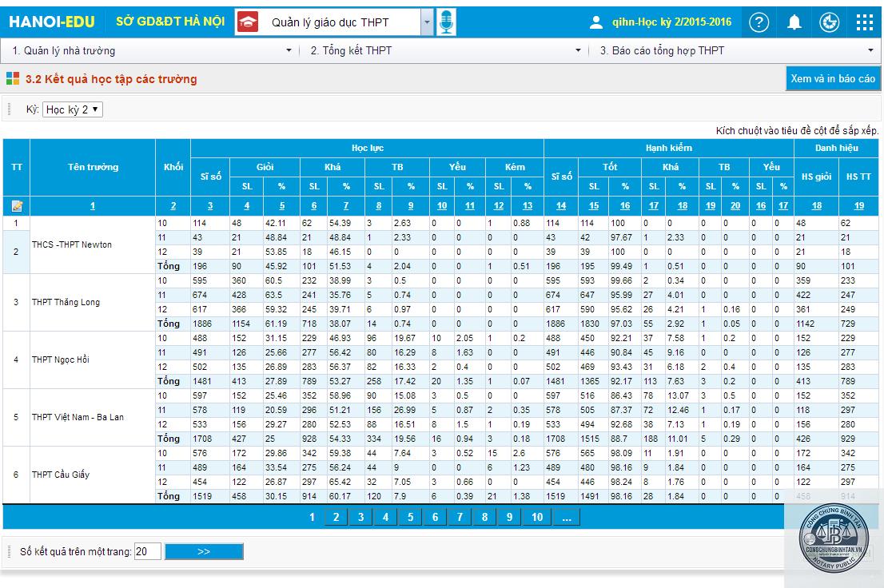The image size is (884, 588).
Task: Click the edit notepad icon in table
Action: click(16, 206)
